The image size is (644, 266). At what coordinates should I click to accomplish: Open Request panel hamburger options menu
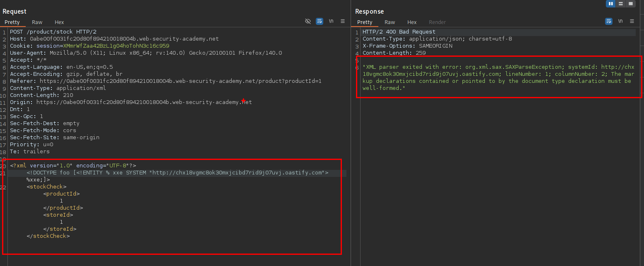343,21
